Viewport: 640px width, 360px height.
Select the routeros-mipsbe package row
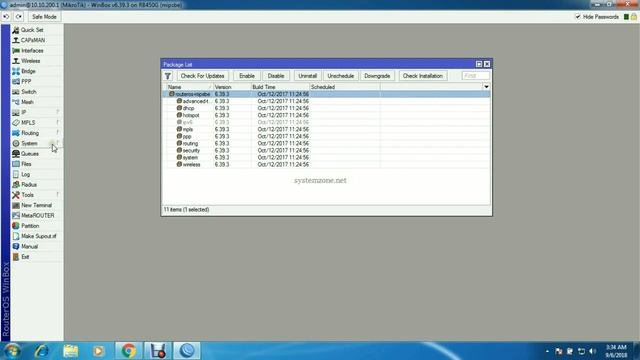point(327,94)
